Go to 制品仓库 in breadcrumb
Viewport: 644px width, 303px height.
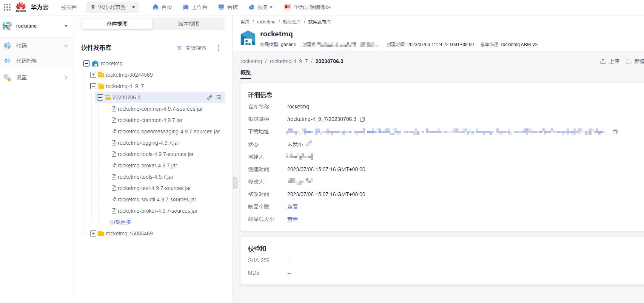coord(292,22)
